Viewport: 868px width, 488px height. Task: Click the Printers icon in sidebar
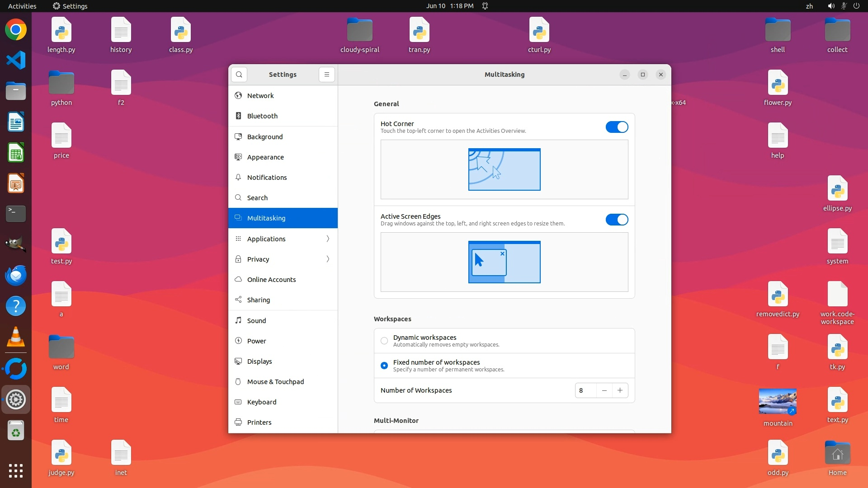click(x=238, y=422)
